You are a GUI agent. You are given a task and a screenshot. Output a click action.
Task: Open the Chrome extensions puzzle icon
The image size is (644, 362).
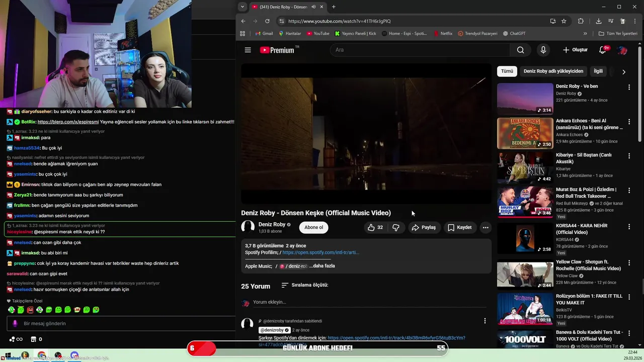[x=581, y=21]
